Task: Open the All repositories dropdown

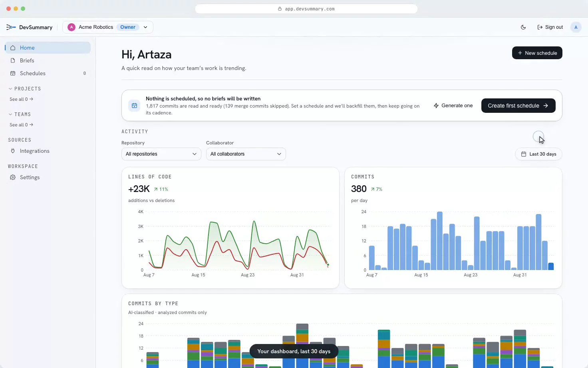Action: pos(161,154)
